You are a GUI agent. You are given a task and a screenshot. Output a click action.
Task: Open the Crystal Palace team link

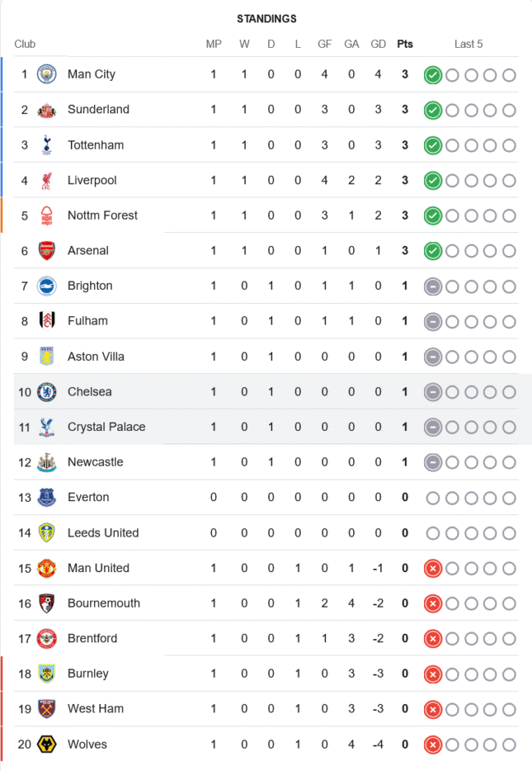106,427
